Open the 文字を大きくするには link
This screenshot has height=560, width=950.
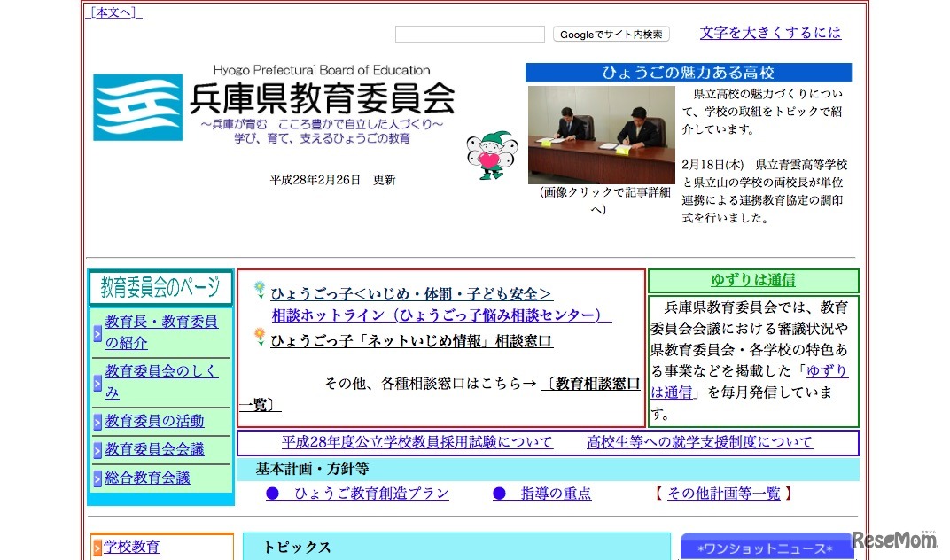(770, 32)
